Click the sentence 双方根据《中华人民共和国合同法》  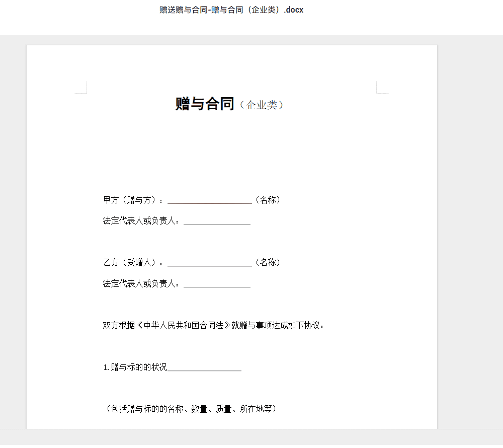pos(167,325)
